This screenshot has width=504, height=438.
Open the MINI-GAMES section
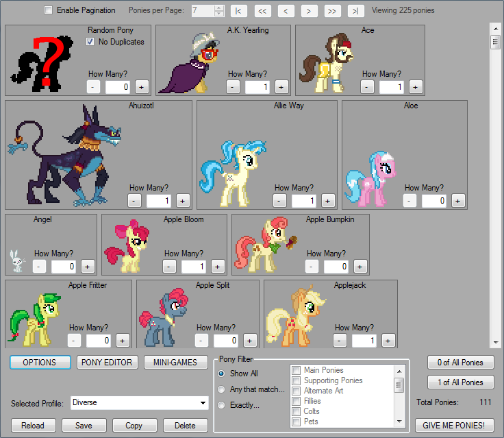[x=175, y=363]
